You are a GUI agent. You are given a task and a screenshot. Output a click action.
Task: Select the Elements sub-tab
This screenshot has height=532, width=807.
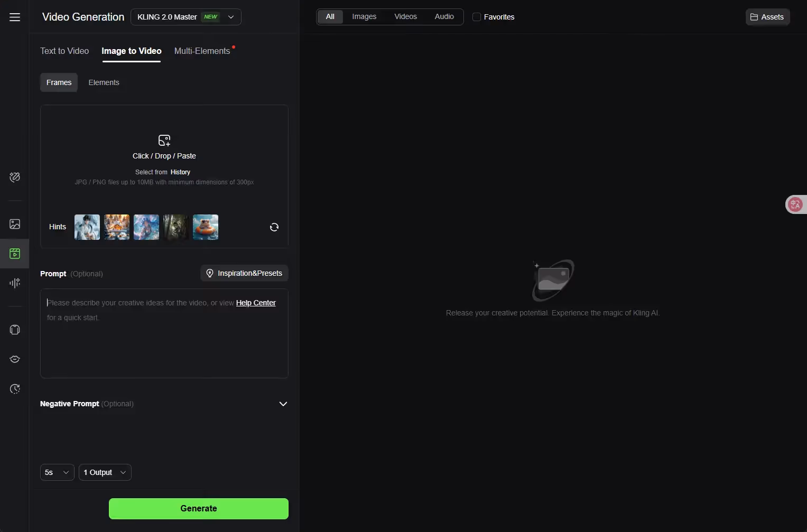tap(104, 82)
